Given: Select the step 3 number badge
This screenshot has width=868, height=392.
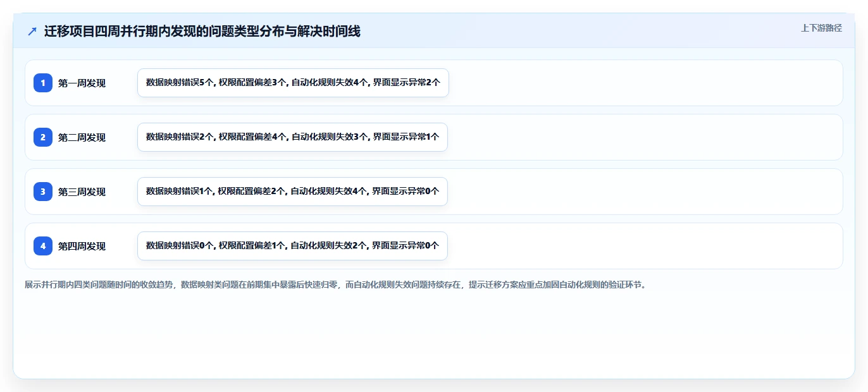Looking at the screenshot, I should [43, 192].
